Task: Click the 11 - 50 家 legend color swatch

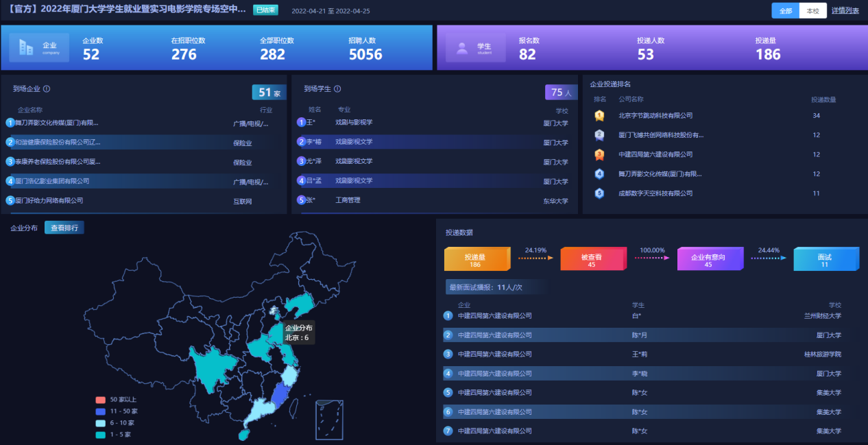Action: tap(101, 411)
